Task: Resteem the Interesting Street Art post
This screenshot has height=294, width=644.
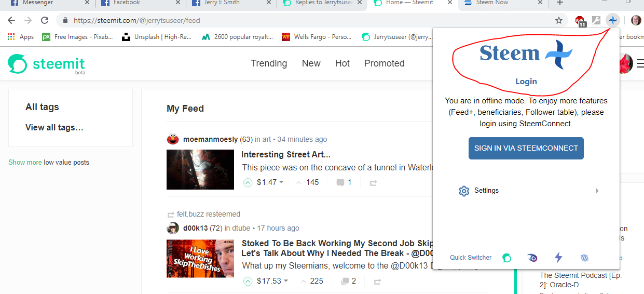Action: tap(373, 183)
